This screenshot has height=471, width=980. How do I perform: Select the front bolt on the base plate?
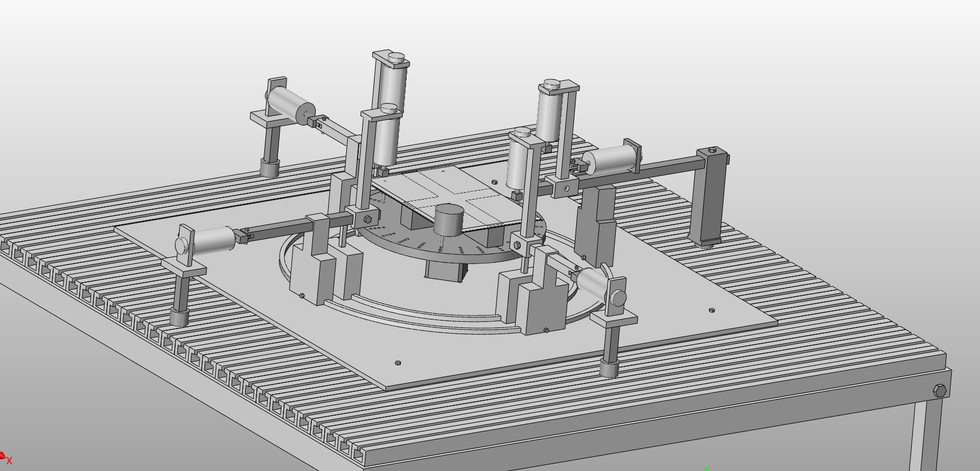(x=398, y=363)
